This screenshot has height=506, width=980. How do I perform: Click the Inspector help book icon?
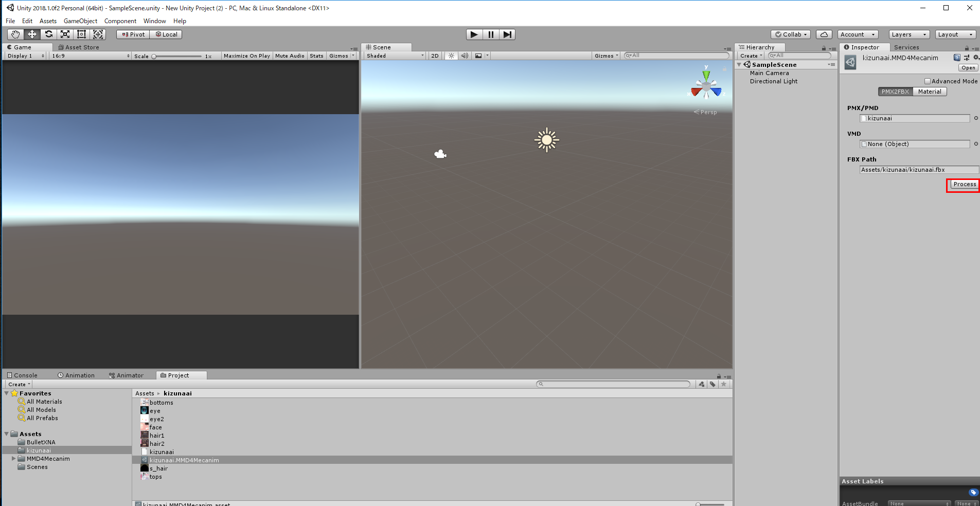(957, 58)
